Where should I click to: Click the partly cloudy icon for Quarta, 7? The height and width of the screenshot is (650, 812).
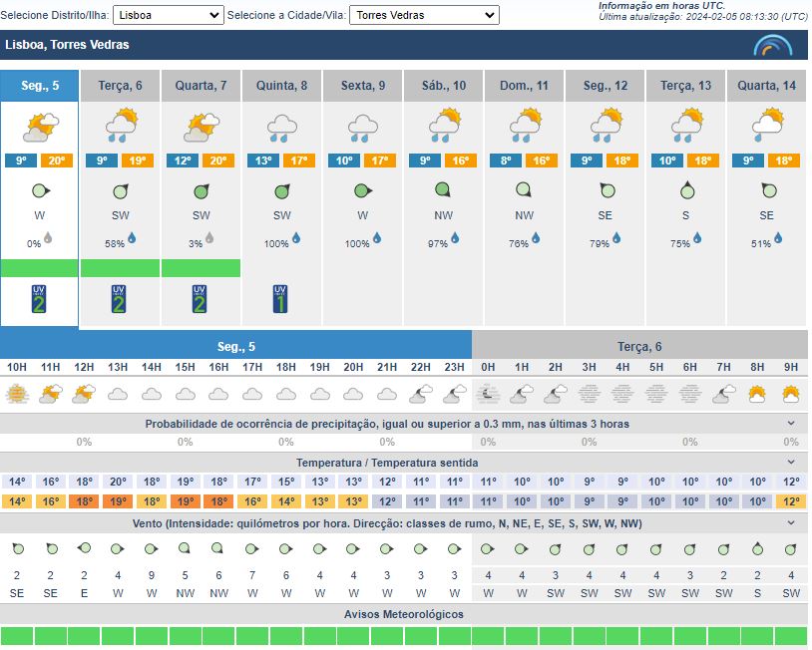201,127
